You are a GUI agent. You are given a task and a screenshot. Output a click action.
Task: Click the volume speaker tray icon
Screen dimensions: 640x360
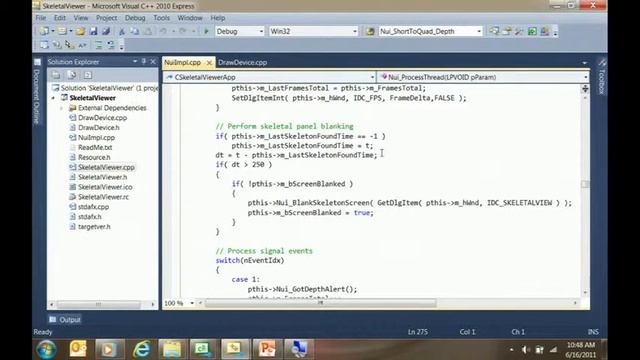tap(525, 350)
